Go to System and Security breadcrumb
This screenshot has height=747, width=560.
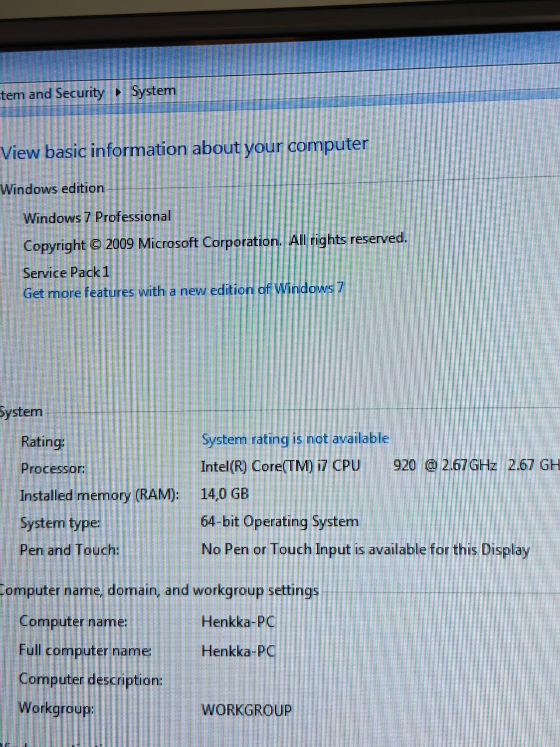click(x=52, y=93)
